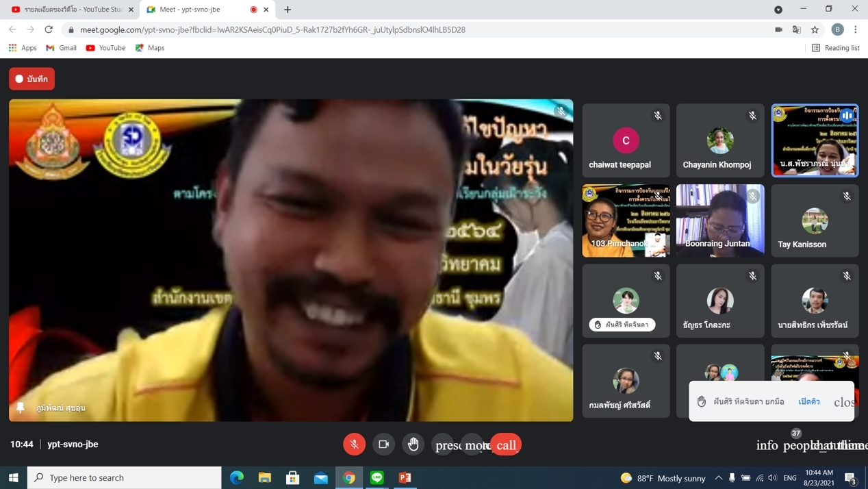The width and height of the screenshot is (868, 489).
Task: Open the Gmail bookmark
Action: 61,48
